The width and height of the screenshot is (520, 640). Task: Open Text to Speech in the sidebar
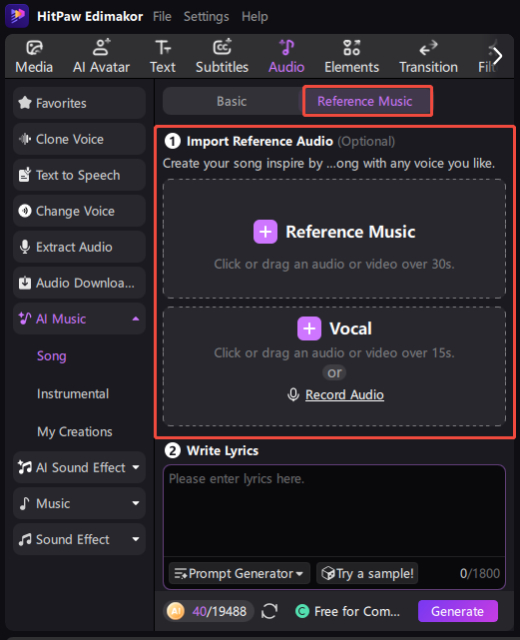(x=79, y=175)
